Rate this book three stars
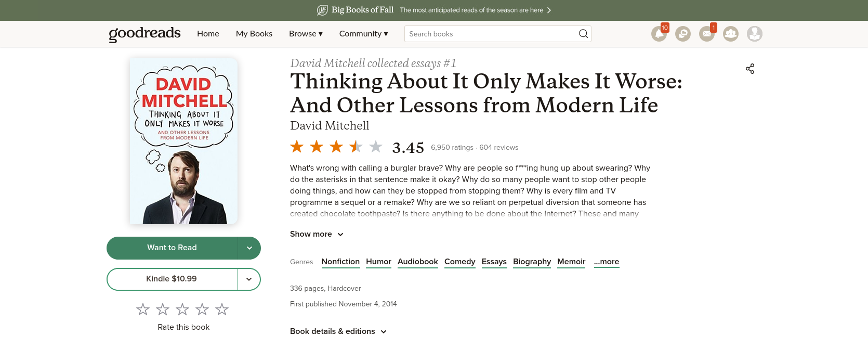 coord(182,310)
